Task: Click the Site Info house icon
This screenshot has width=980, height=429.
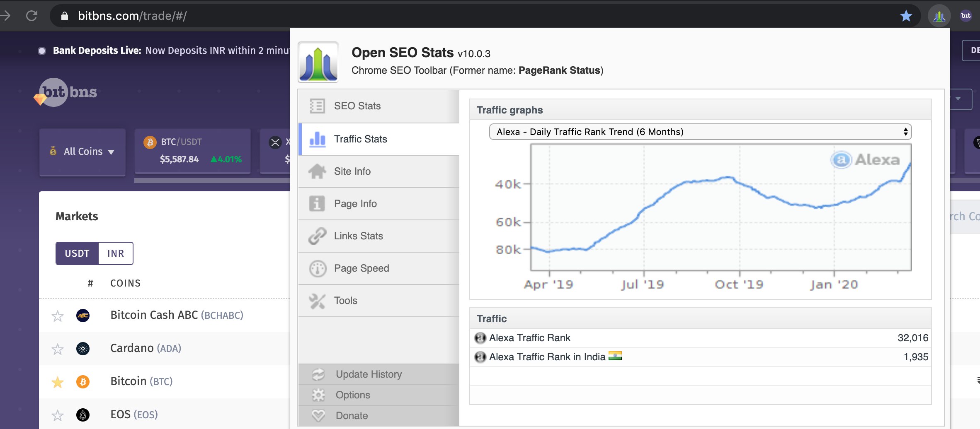Action: pos(317,171)
